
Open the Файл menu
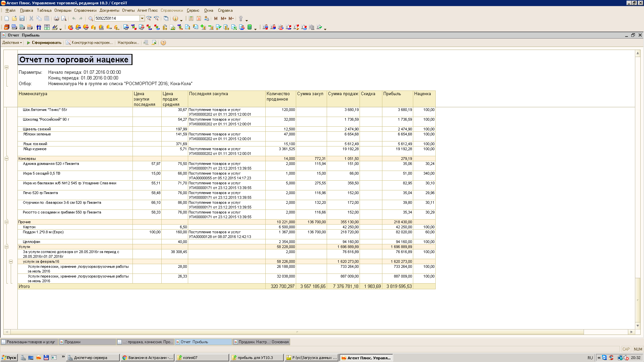10,10
